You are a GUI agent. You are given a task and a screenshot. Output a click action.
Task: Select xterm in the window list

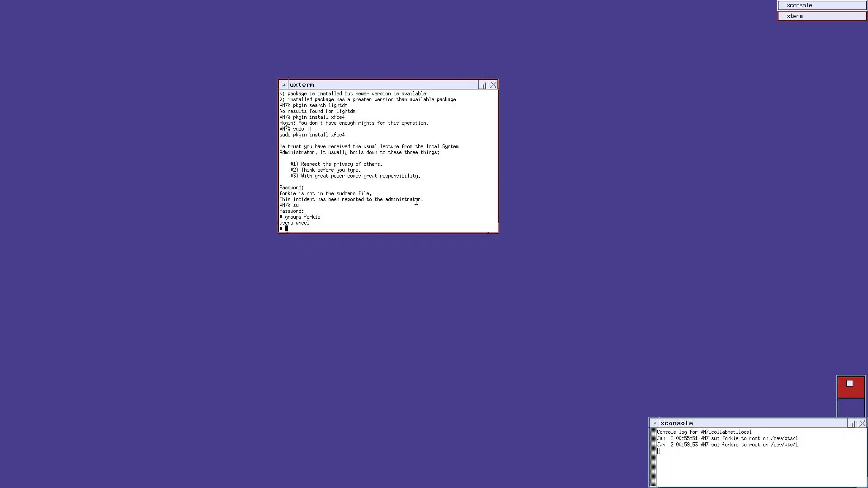click(x=821, y=16)
